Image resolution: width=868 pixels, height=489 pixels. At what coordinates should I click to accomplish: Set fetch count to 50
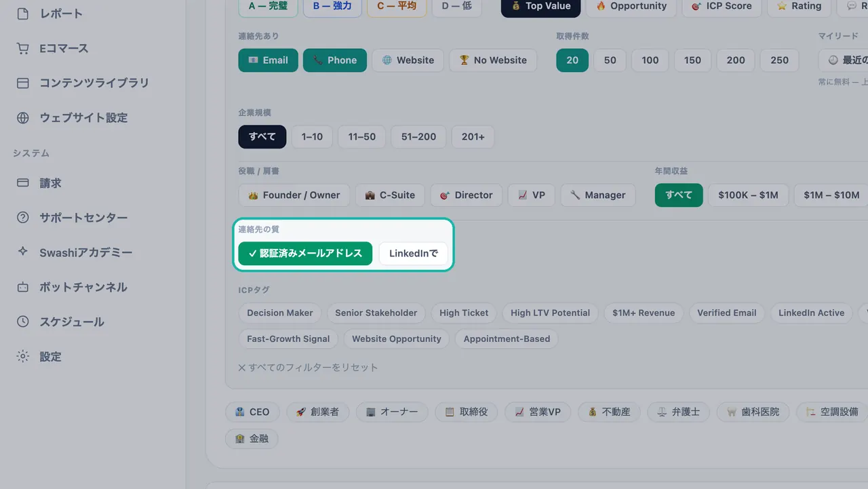click(610, 60)
